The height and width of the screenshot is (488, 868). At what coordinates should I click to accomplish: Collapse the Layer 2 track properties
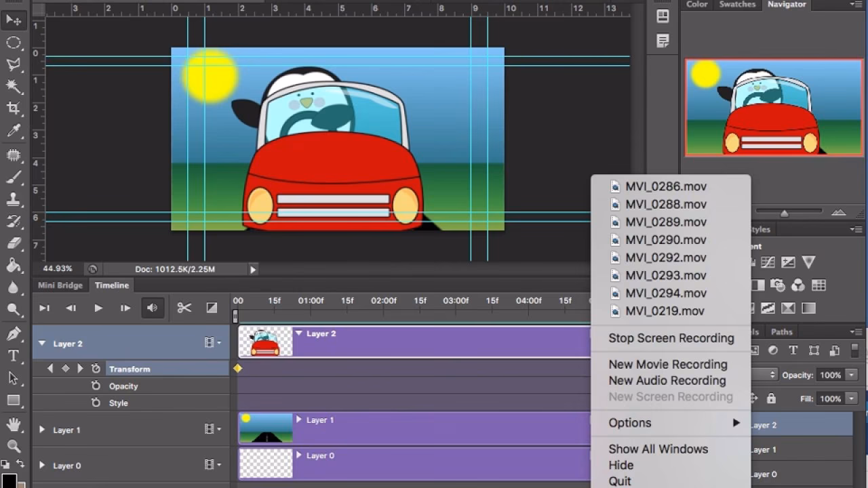[x=43, y=344]
